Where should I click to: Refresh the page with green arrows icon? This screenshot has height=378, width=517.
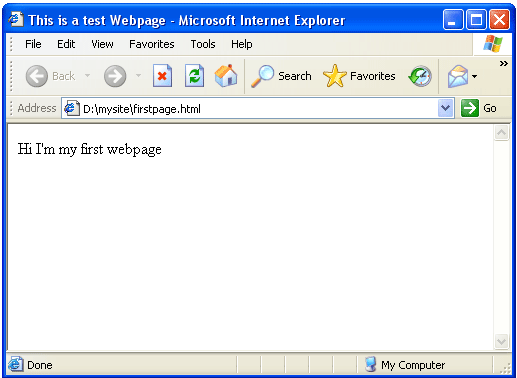coord(195,76)
